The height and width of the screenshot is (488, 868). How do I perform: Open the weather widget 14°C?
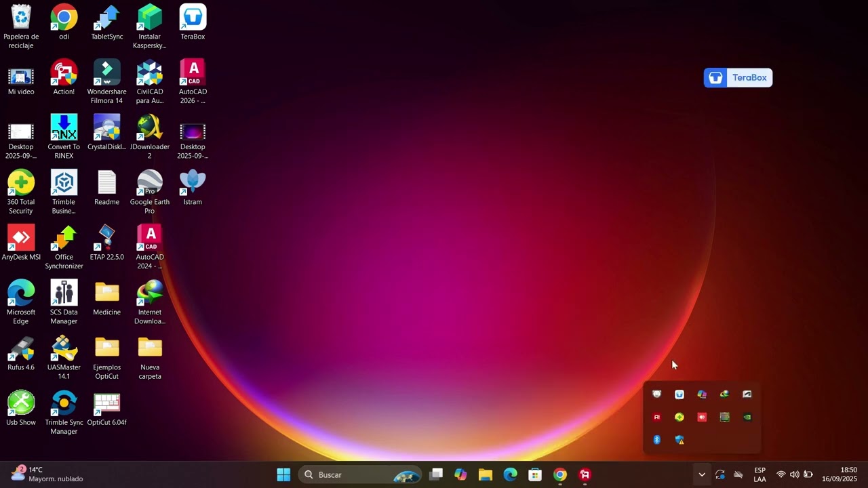pos(47,474)
